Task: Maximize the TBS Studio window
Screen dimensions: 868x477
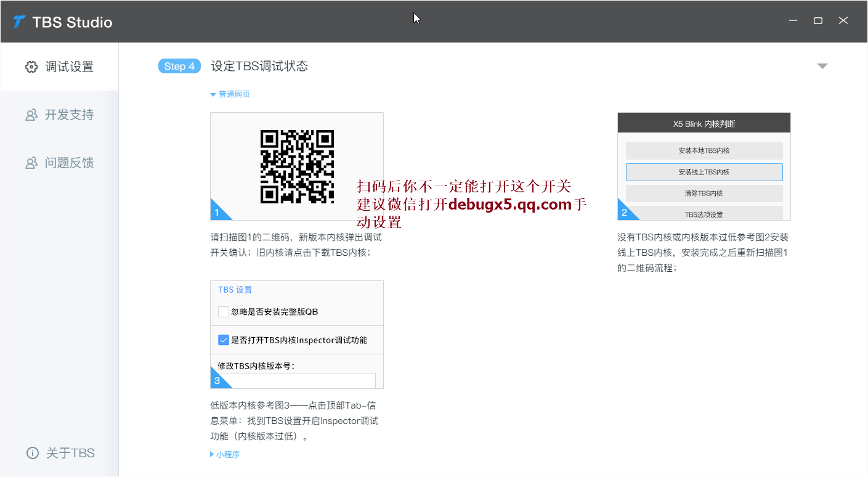Action: click(818, 21)
